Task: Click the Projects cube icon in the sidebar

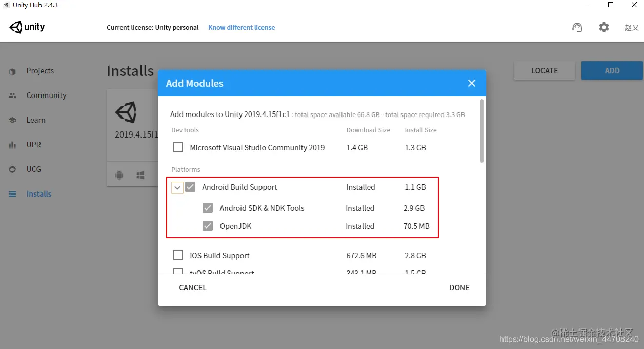Action: click(x=12, y=71)
